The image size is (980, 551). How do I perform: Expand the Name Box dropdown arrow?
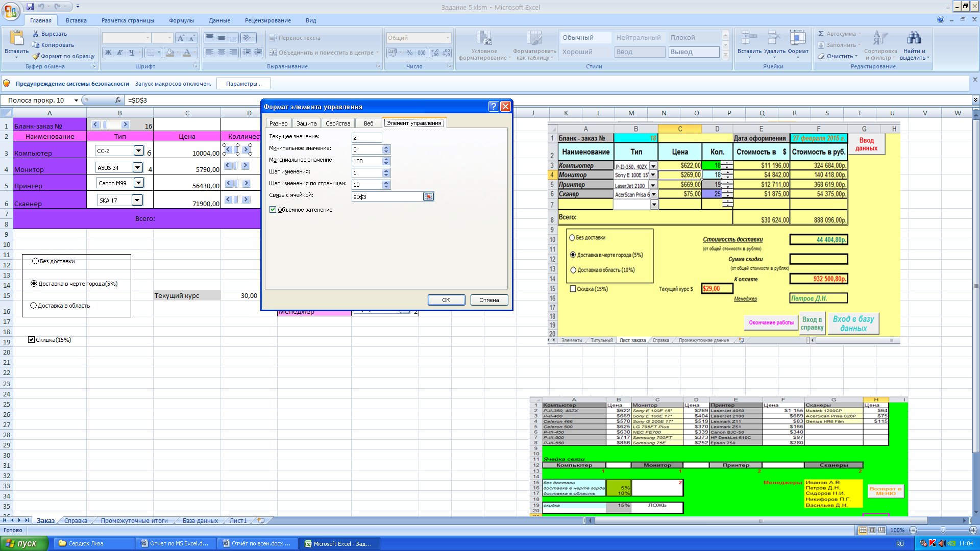point(76,101)
